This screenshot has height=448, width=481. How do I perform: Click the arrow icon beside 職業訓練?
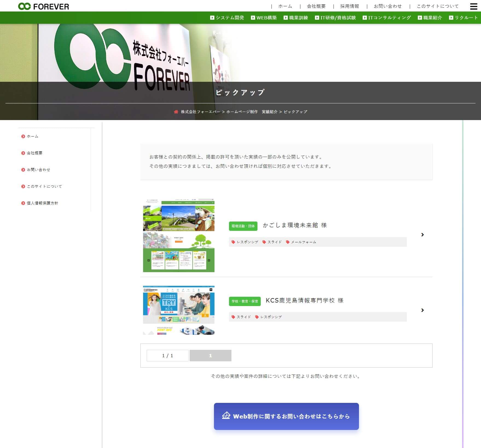(286, 18)
